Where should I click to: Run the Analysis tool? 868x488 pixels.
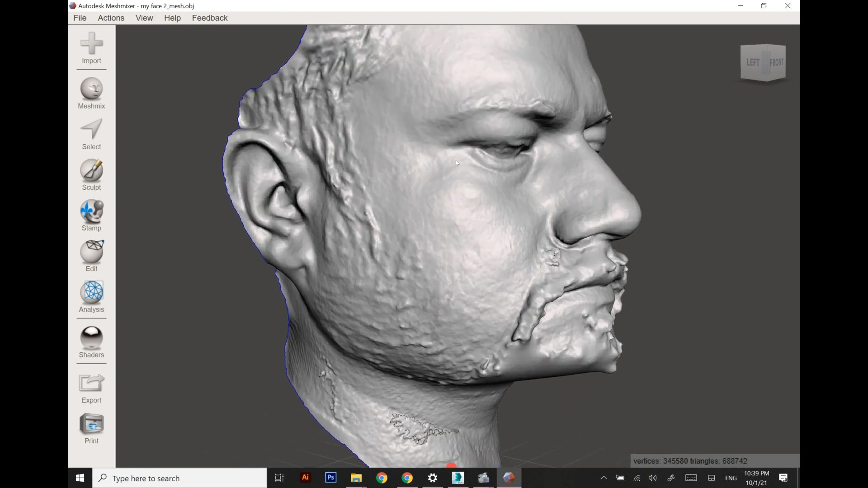point(91,297)
